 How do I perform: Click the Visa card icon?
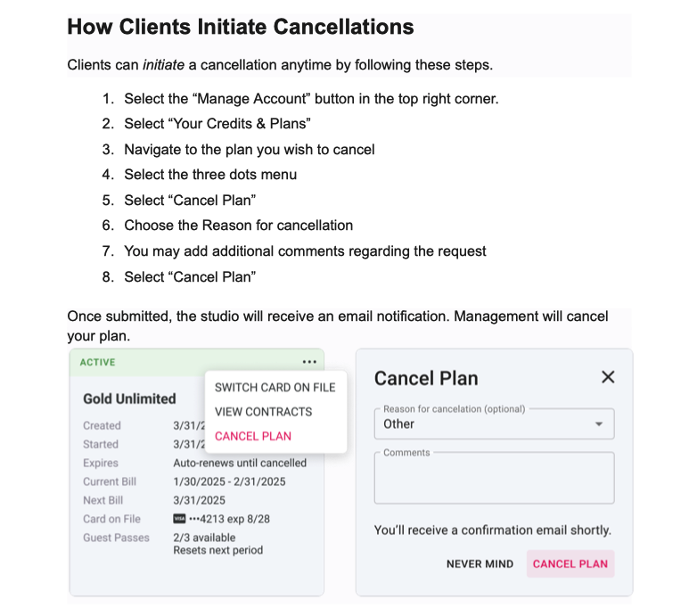tap(179, 519)
